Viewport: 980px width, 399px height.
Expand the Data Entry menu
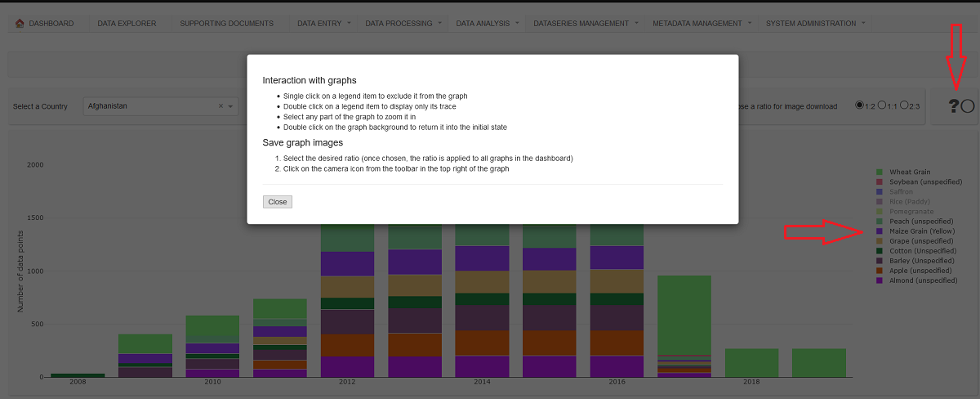[x=323, y=23]
